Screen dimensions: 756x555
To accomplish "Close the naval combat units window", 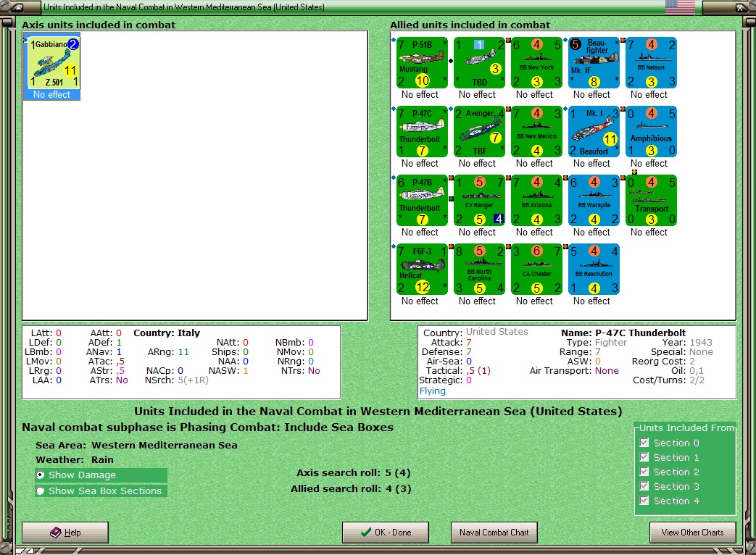I will [x=739, y=7].
